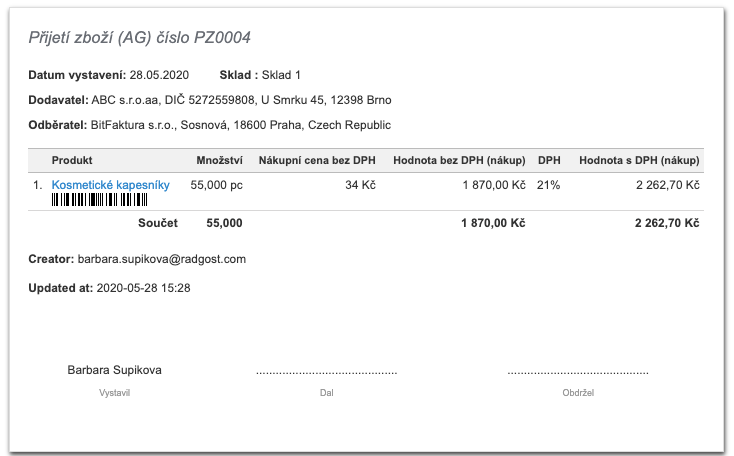Click the 34 Kč purchase price cell
The width and height of the screenshot is (734, 456).
click(360, 185)
